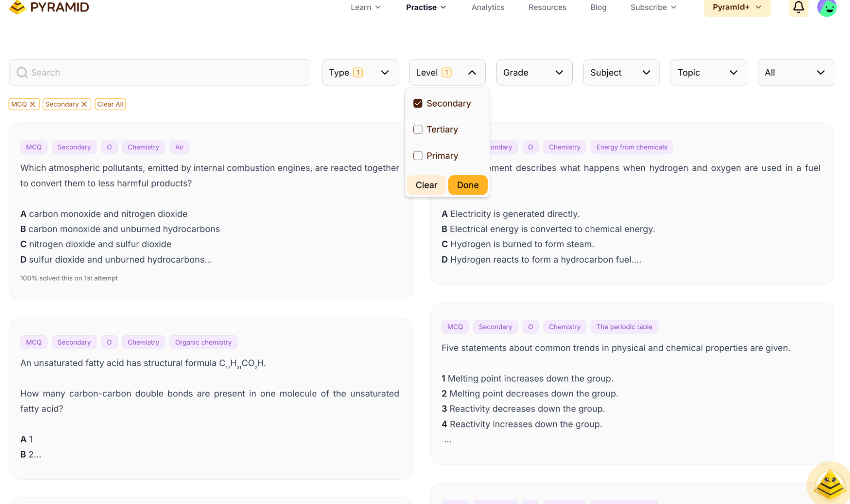Uncheck the Secondary level checkbox
The image size is (850, 504).
coord(418,103)
